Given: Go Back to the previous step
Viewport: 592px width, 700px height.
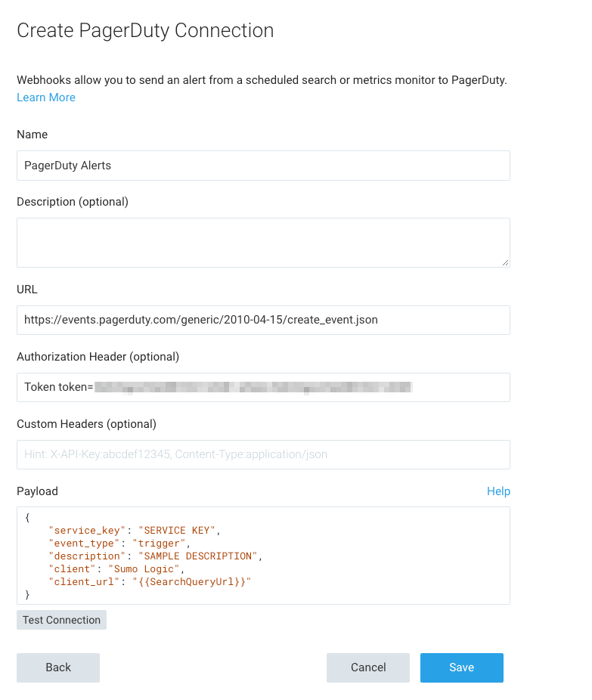Looking at the screenshot, I should click(x=58, y=667).
